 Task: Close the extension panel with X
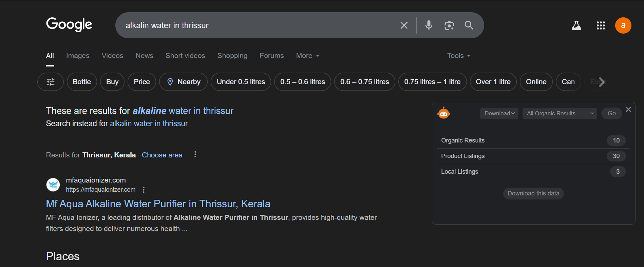pyautogui.click(x=628, y=109)
